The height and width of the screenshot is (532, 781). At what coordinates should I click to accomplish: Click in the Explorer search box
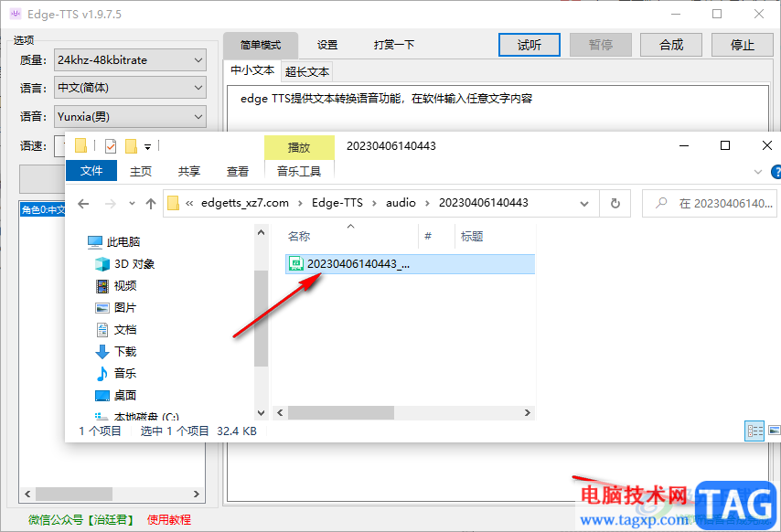pos(710,204)
